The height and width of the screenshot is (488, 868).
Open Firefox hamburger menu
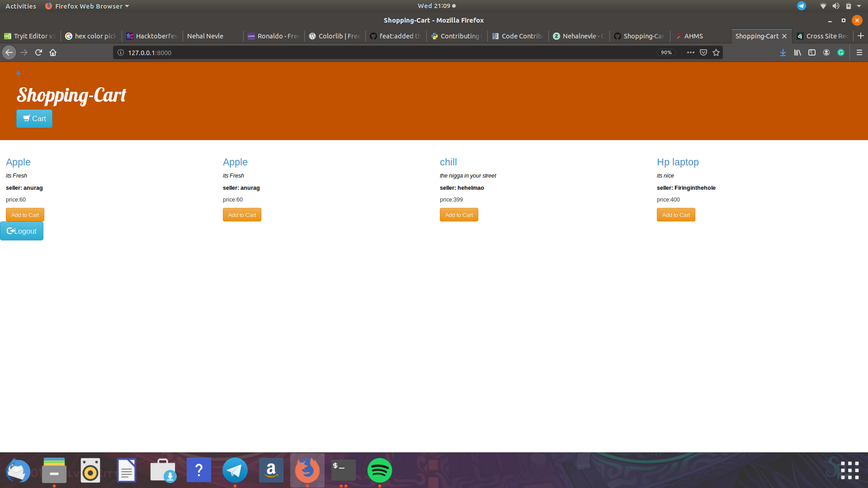(859, 52)
